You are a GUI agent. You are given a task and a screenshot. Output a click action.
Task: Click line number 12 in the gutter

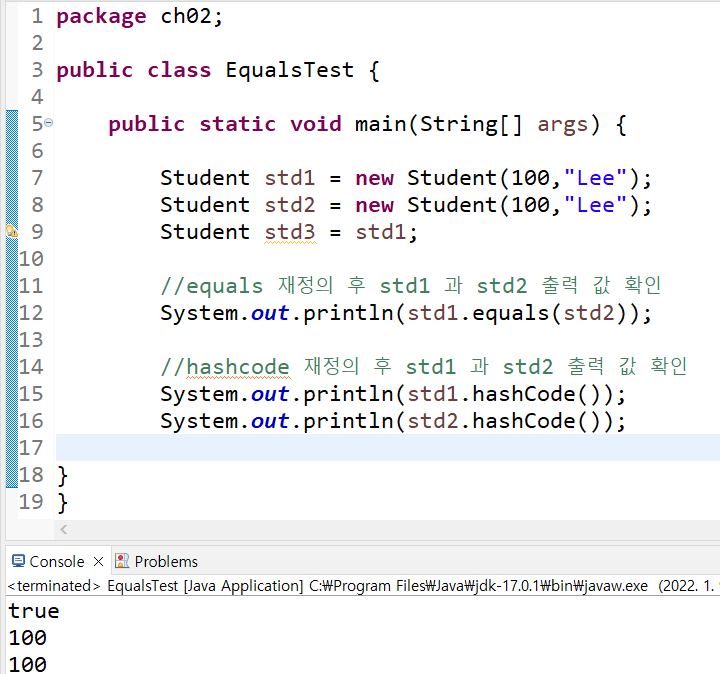(31, 313)
